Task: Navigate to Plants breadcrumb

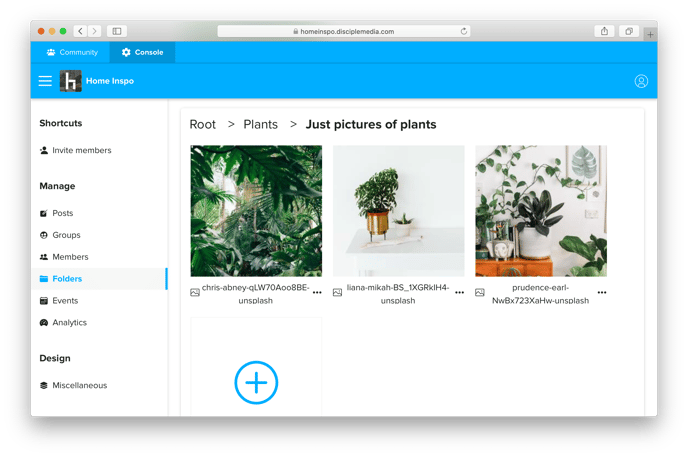Action: 261,125
